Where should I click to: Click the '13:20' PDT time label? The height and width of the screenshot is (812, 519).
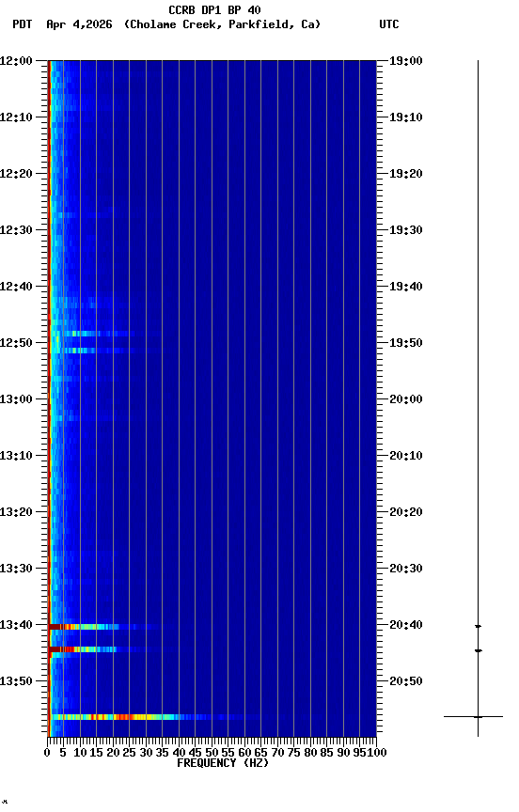coord(16,512)
